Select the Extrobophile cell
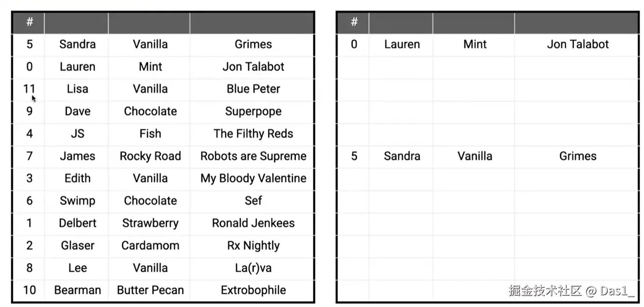This screenshot has height=307, width=644. pos(253,290)
